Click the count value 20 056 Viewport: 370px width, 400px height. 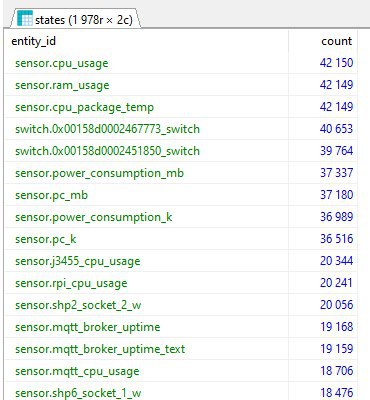336,305
